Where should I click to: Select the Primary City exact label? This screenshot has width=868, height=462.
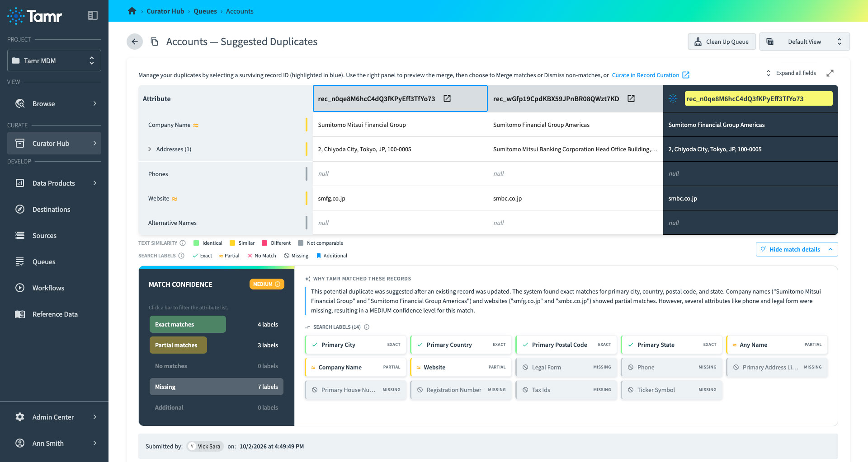pos(356,345)
